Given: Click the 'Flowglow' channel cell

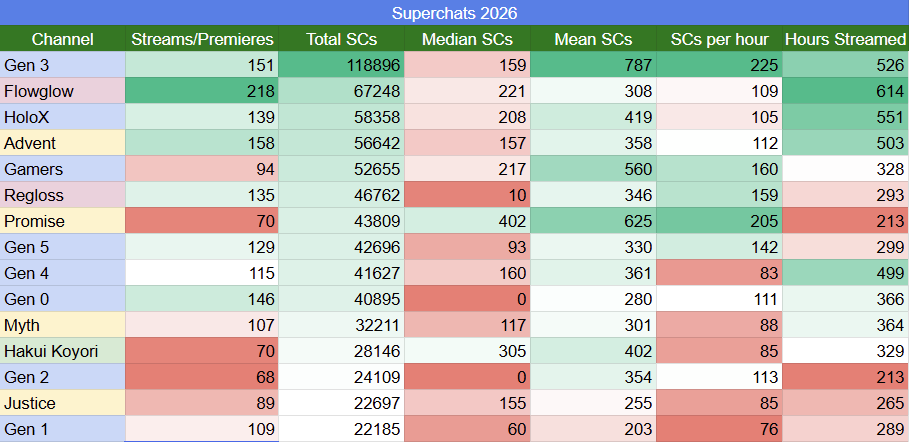Looking at the screenshot, I should click(63, 91).
